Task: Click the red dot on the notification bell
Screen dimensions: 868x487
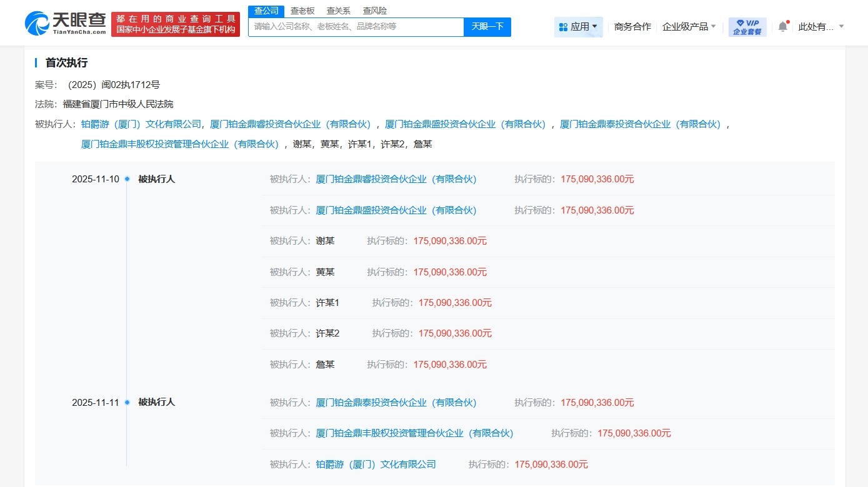Action: click(787, 22)
